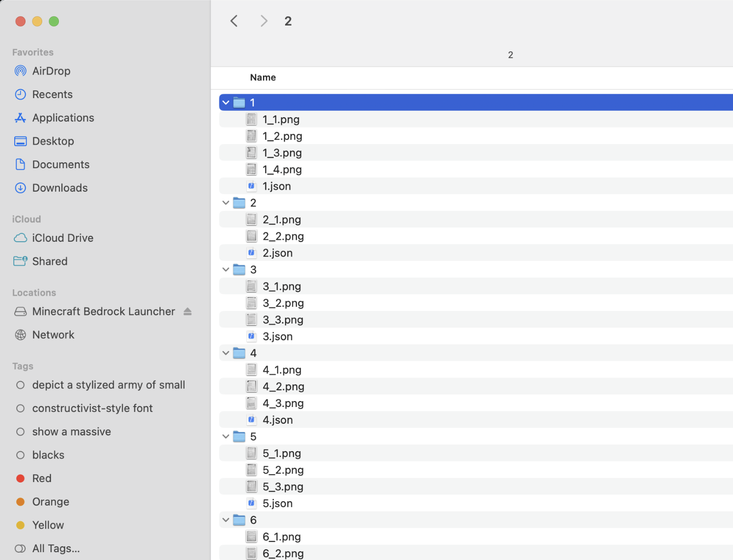Viewport: 733px width, 560px height.
Task: Click the 3_2.png image icon
Action: point(252,303)
